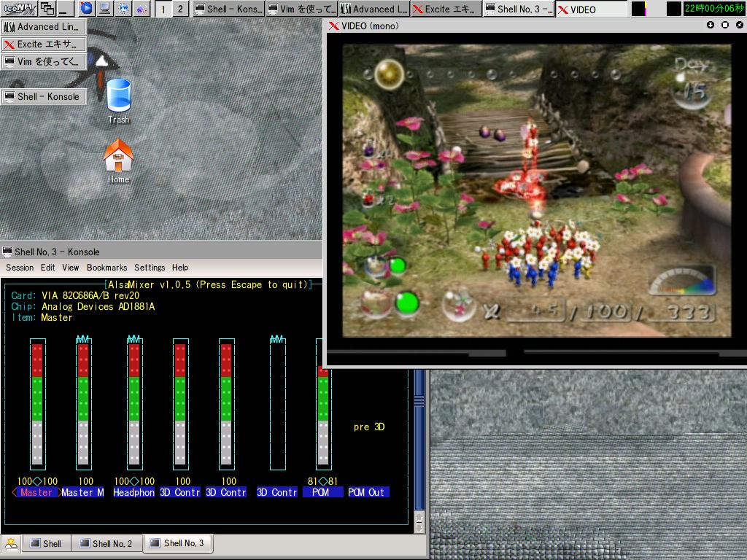Click the video picture in VIDEO window
The image size is (747, 560).
click(536, 191)
